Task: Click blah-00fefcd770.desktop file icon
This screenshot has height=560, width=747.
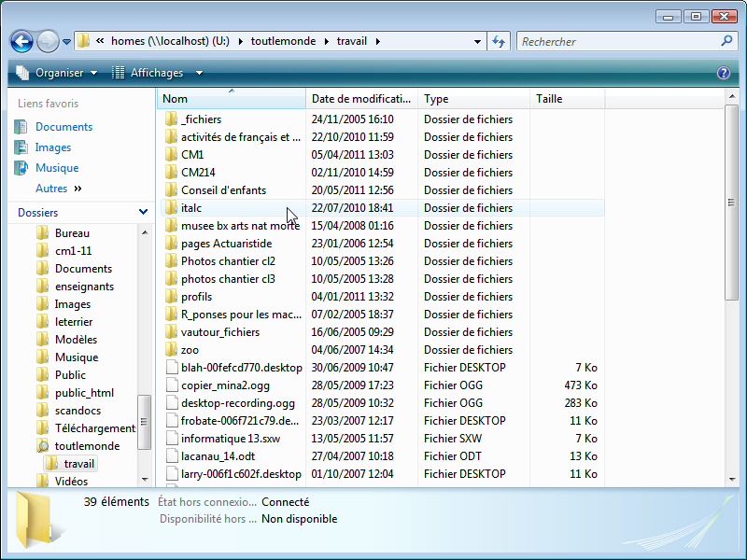Action: (172, 367)
